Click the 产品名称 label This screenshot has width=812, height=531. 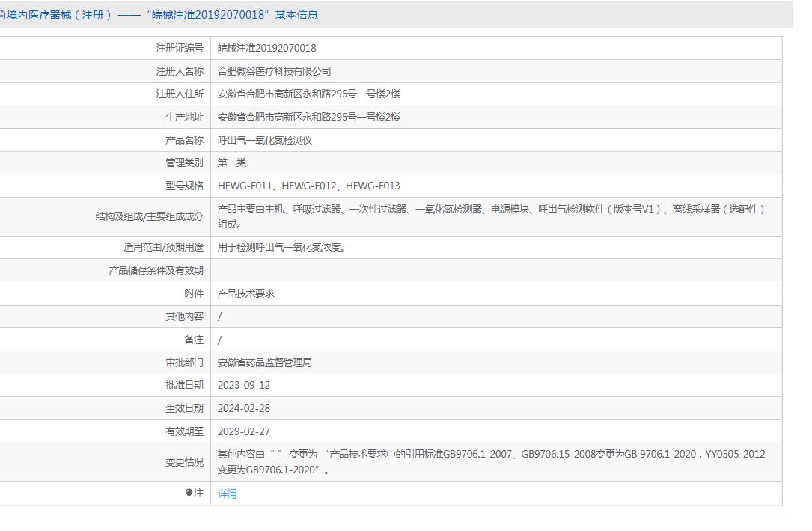tap(184, 140)
